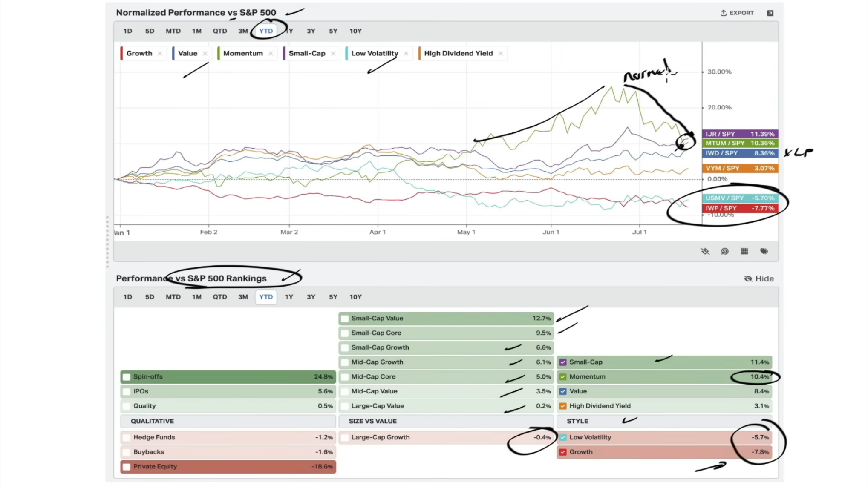
Task: Open chart in expanded view icon
Action: click(770, 13)
